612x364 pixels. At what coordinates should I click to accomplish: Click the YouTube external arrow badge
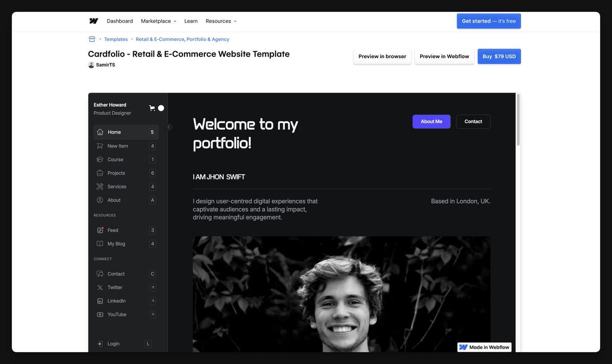click(152, 315)
